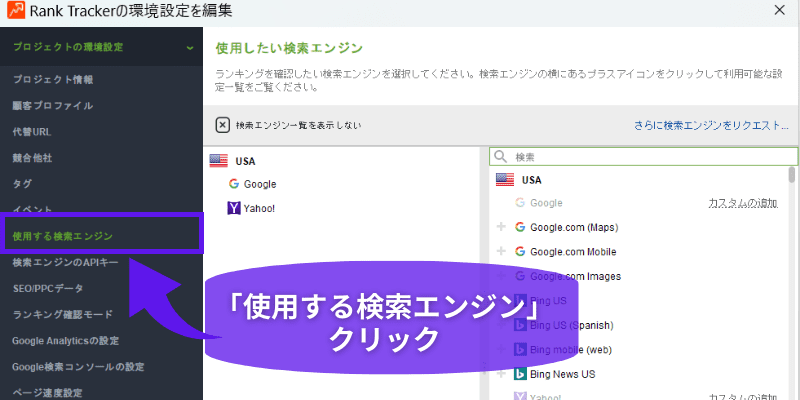
Task: Open 顧客プロファイル settings page
Action: (53, 106)
